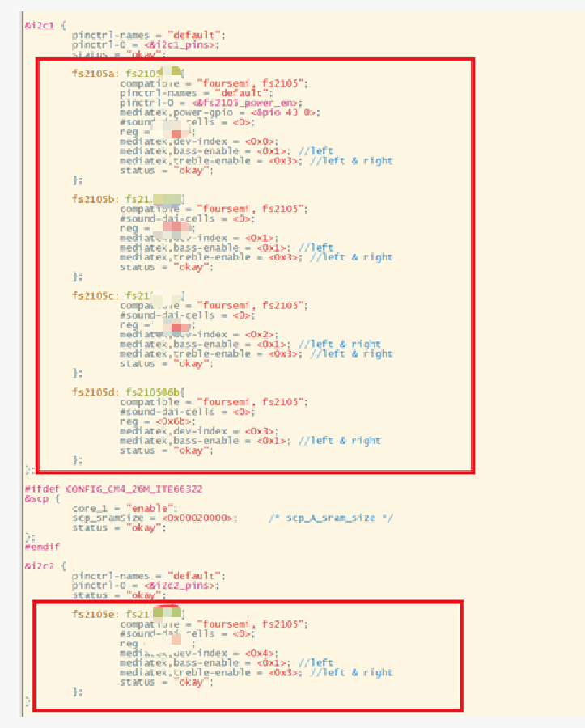585x728 pixels.
Task: Click the core_1 = "enable" line
Action: [x=125, y=509]
